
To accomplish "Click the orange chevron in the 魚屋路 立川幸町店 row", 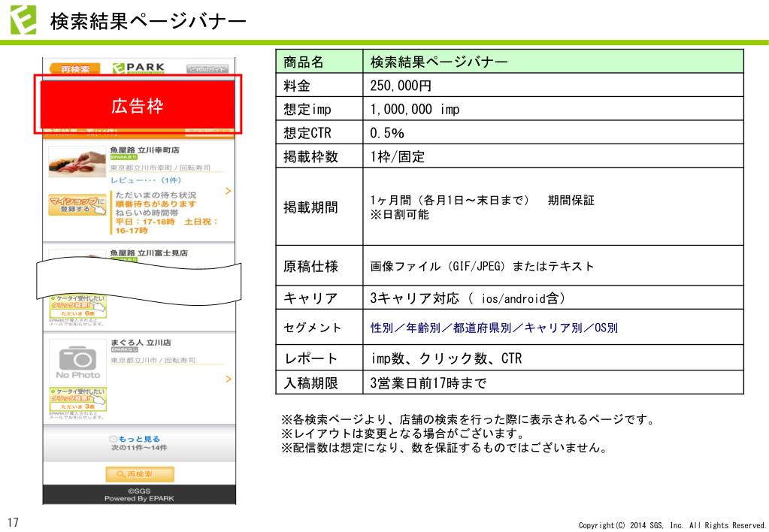I will coord(228,191).
